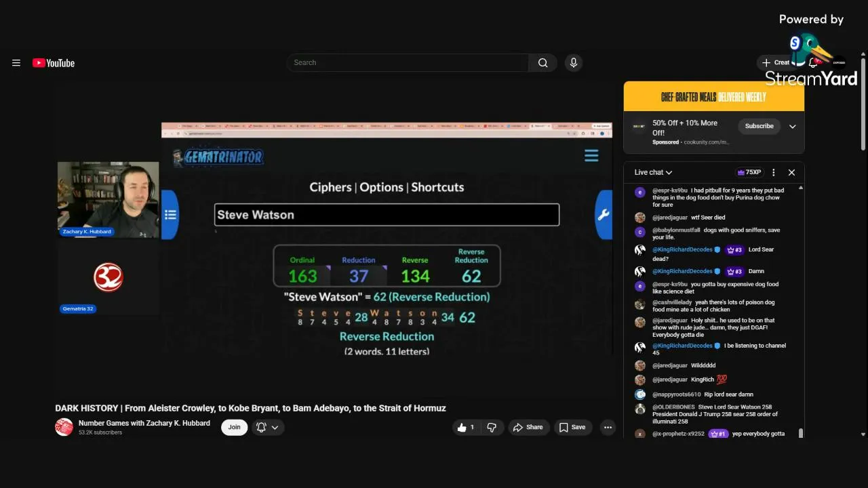Expand the sponsored ad chevron

click(792, 126)
